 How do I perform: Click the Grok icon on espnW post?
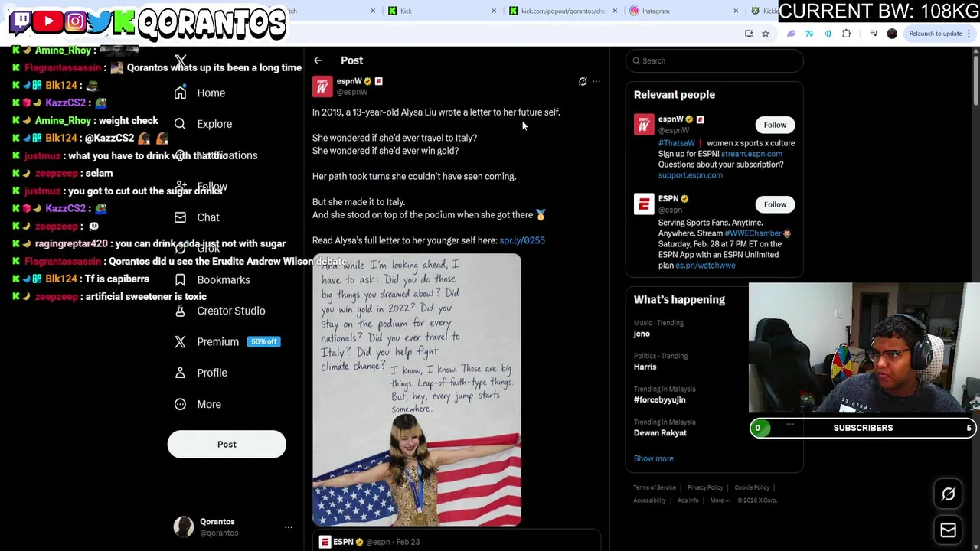(583, 81)
